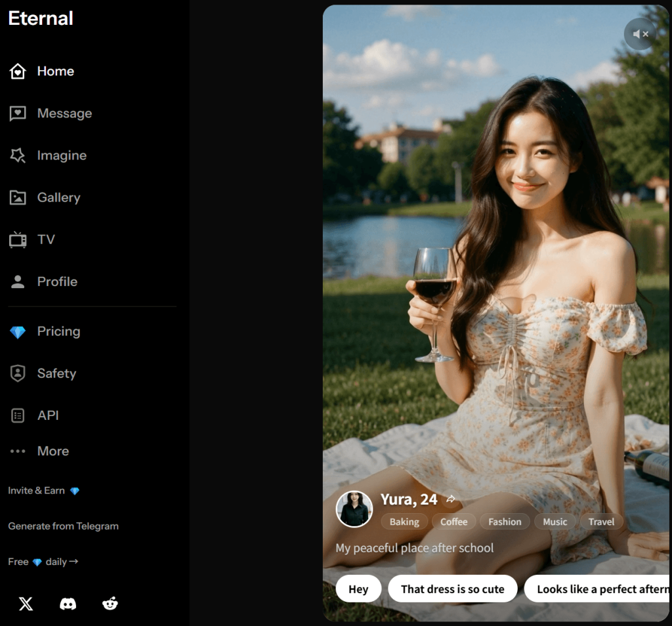
Task: Click the Safety shield icon
Action: (18, 373)
